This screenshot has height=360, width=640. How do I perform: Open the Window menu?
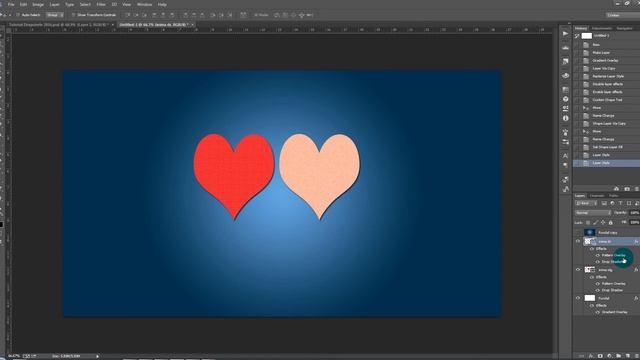[x=144, y=4]
